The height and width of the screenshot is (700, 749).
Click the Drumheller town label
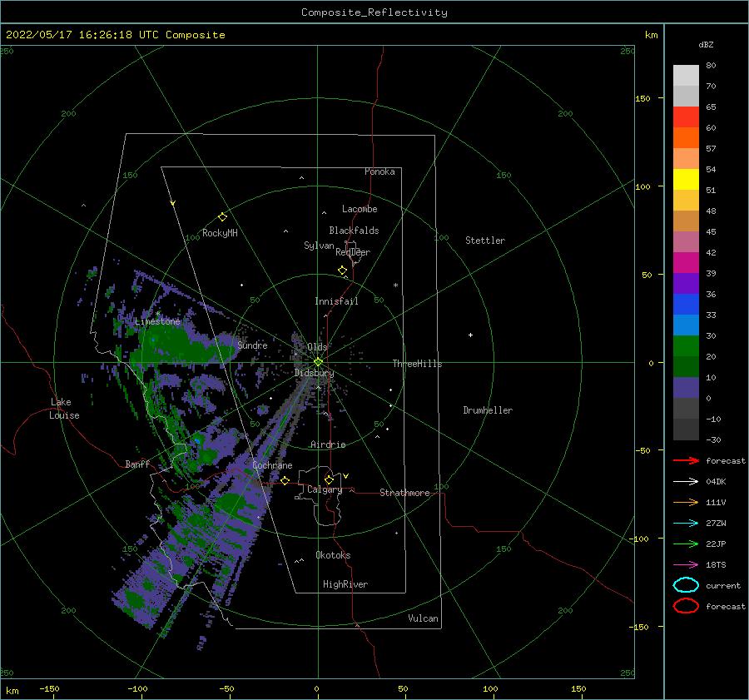click(x=488, y=410)
